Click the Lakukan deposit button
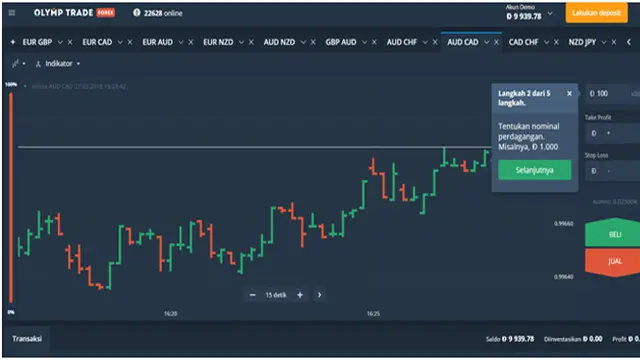This screenshot has width=640, height=360. pos(596,13)
